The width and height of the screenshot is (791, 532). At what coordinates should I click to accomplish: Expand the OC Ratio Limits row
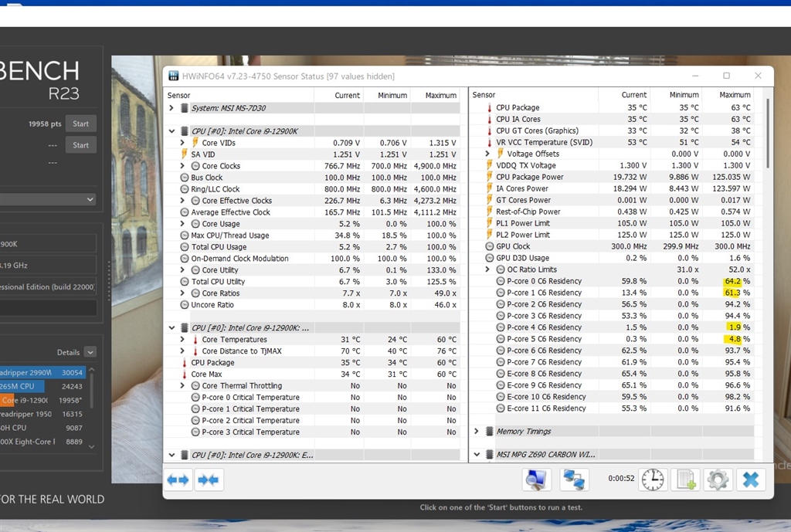pos(487,269)
